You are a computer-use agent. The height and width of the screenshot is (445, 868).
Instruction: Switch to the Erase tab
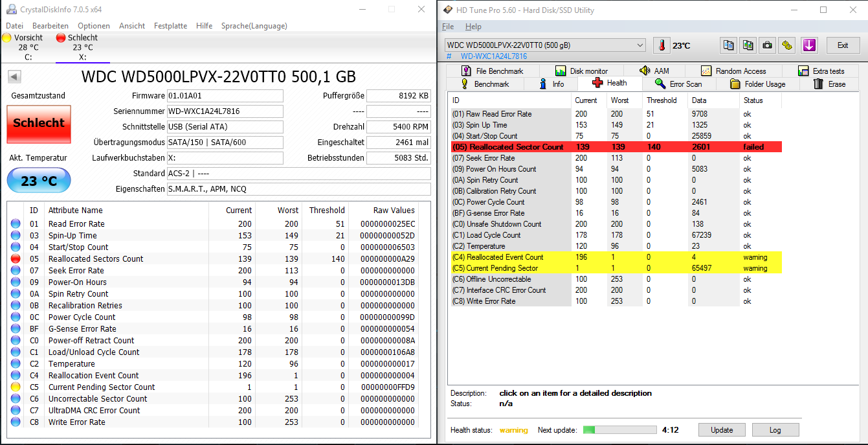(830, 84)
